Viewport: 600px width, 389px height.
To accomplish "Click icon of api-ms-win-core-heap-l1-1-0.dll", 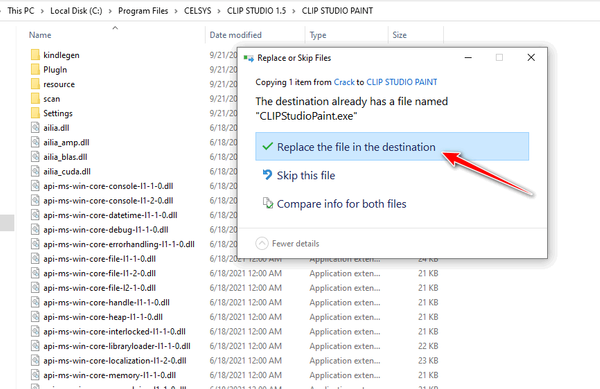I will (x=35, y=316).
